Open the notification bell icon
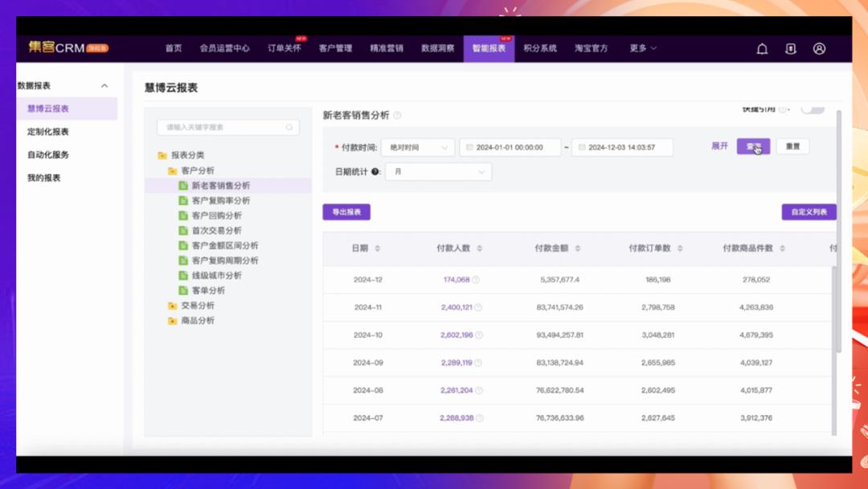Screen dimensions: 868x489 pos(762,49)
